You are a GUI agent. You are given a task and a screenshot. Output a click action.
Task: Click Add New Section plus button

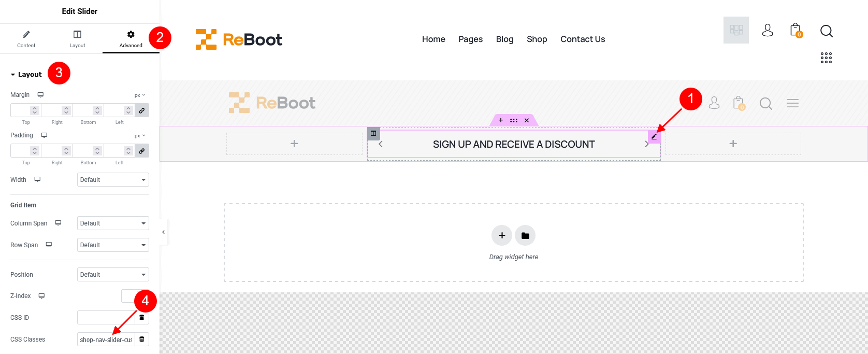coord(502,235)
